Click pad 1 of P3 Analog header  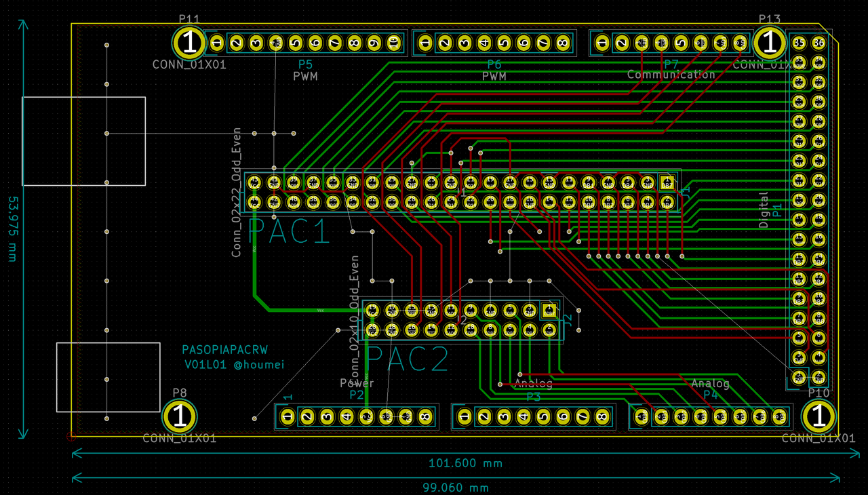464,416
